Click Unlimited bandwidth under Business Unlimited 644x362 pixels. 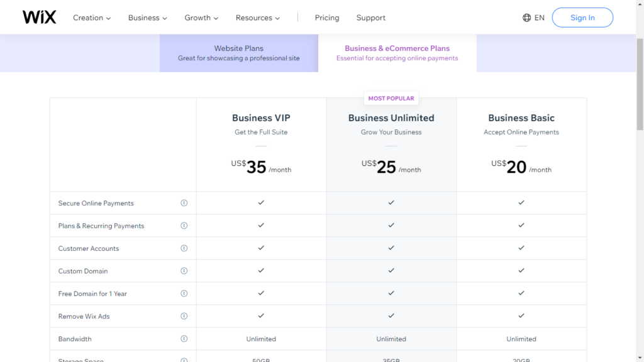(391, 339)
